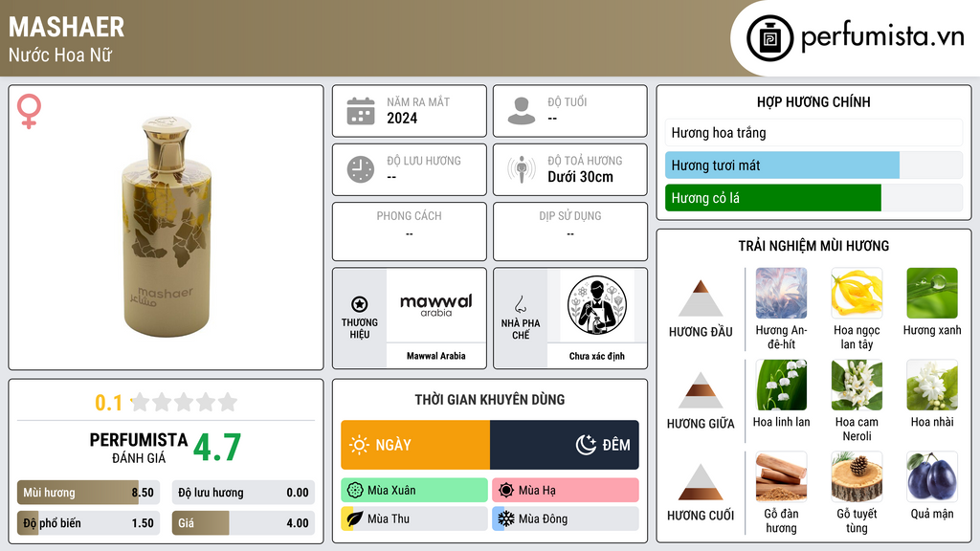Image resolution: width=980 pixels, height=551 pixels.
Task: Click the Đêm nighttime segment
Action: click(x=565, y=445)
